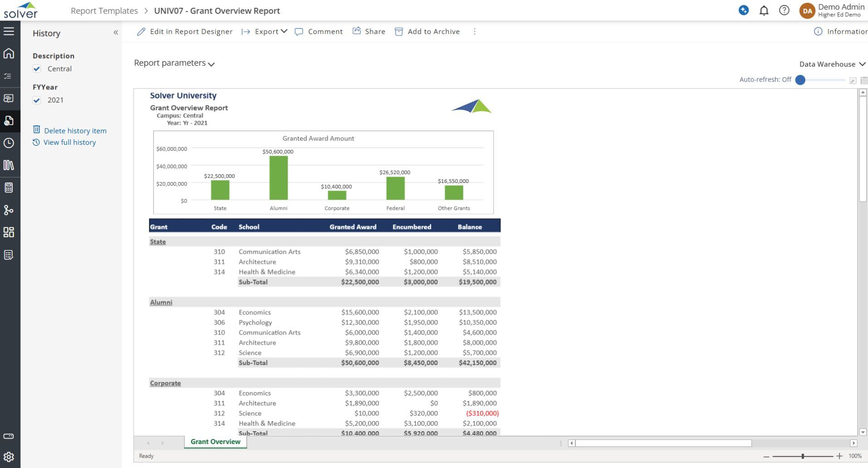Open the Data Warehouse dropdown
The width and height of the screenshot is (868, 468).
pyautogui.click(x=832, y=64)
